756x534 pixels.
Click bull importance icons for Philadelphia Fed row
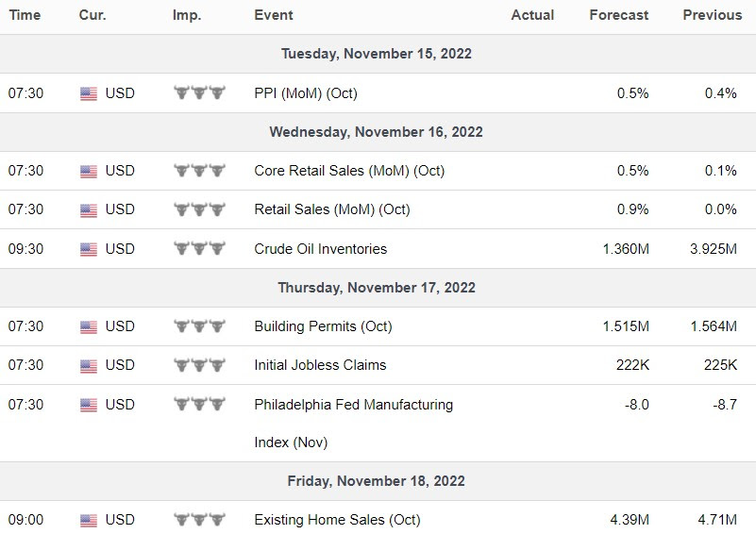click(x=199, y=405)
